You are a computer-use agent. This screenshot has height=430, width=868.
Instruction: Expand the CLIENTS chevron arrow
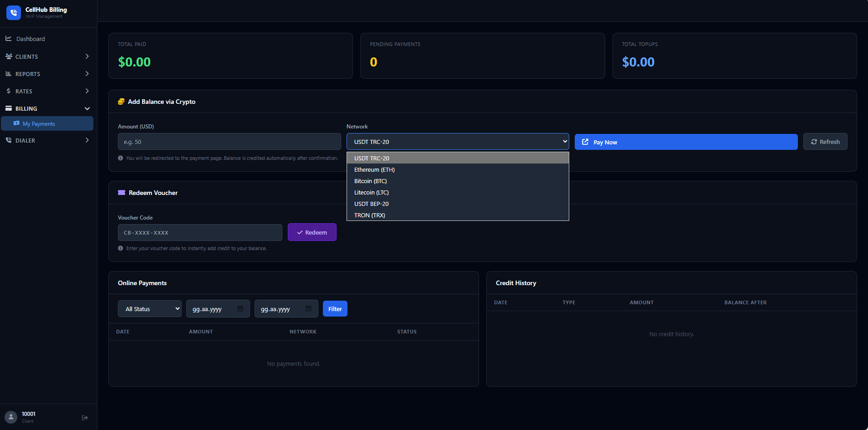87,56
